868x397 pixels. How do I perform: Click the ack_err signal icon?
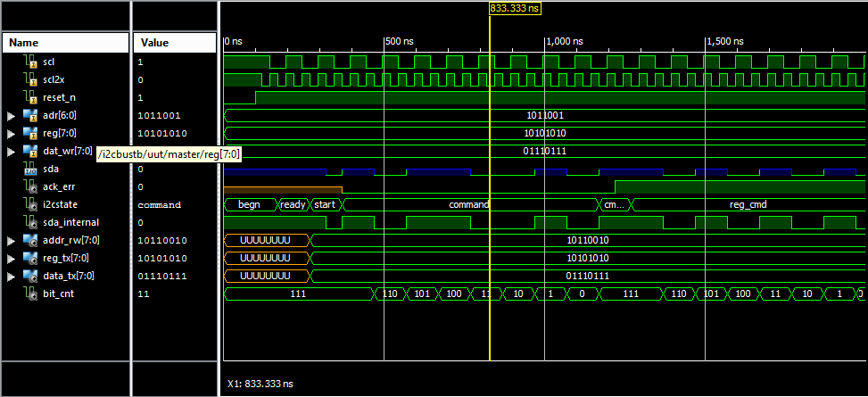[x=31, y=186]
